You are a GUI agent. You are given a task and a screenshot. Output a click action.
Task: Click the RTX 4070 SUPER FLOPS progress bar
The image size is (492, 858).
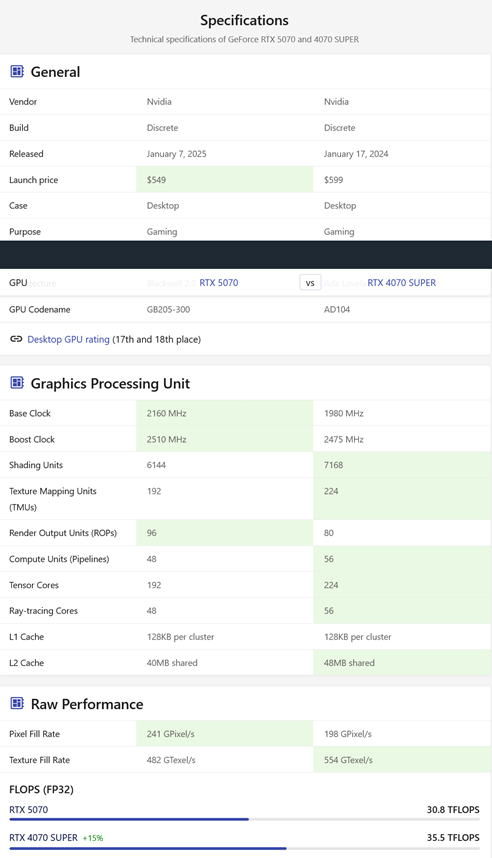(x=245, y=848)
